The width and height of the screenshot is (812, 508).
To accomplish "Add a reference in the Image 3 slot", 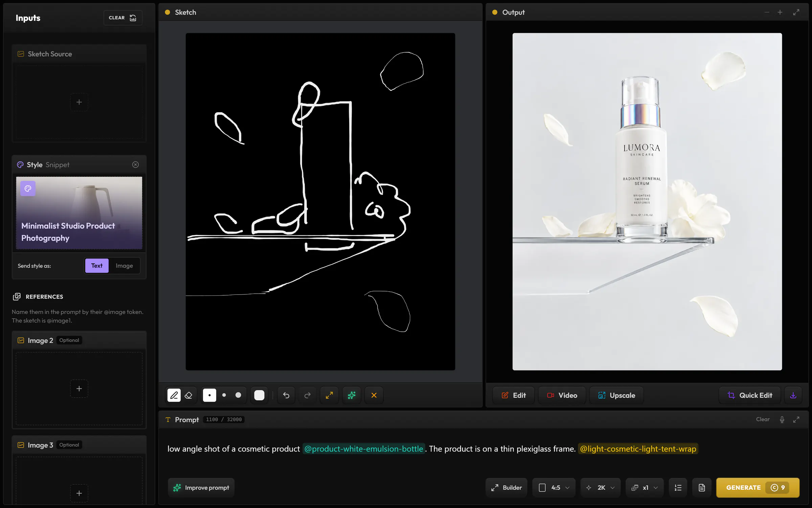I will tap(79, 493).
